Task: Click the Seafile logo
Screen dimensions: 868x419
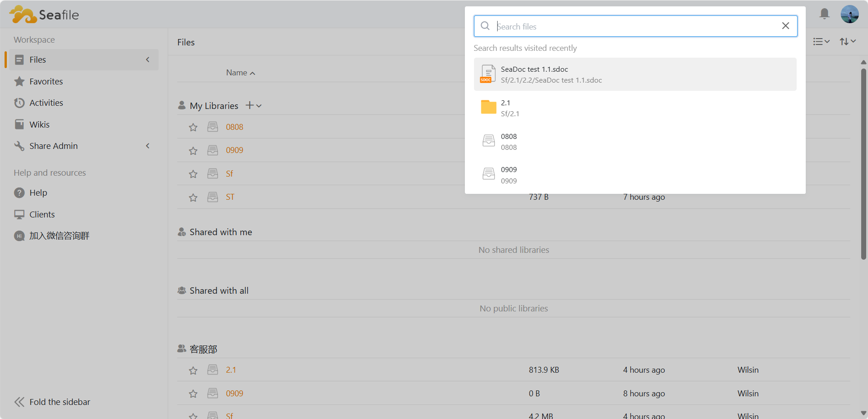Action: pyautogui.click(x=44, y=15)
